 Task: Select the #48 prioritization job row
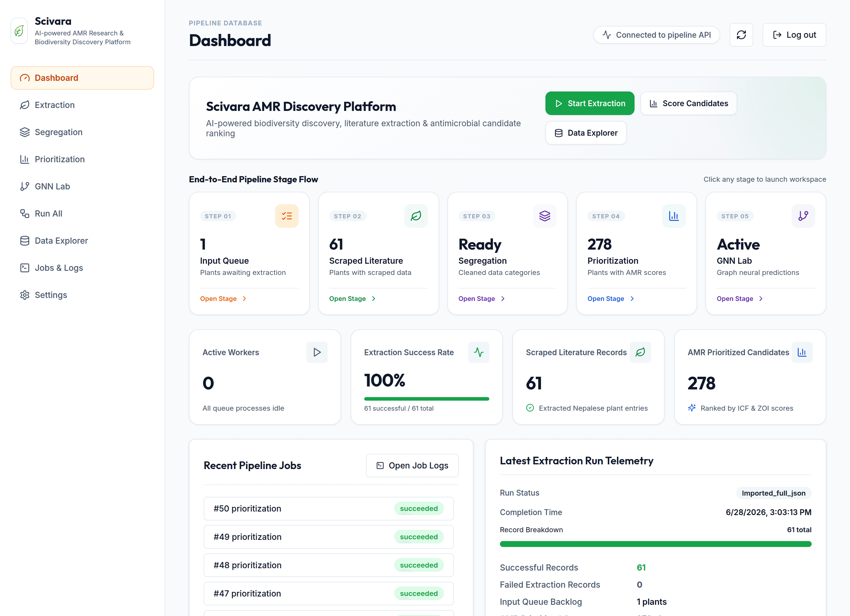coord(328,565)
